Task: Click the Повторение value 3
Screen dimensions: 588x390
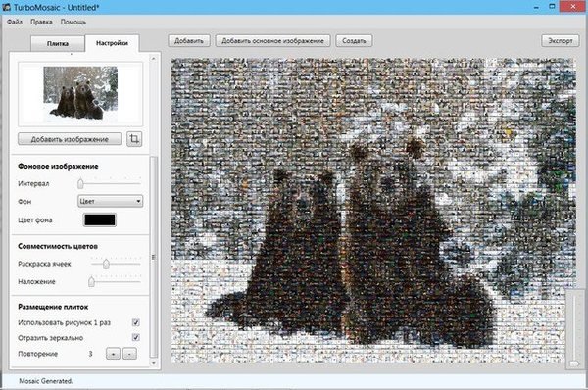Action: click(90, 354)
